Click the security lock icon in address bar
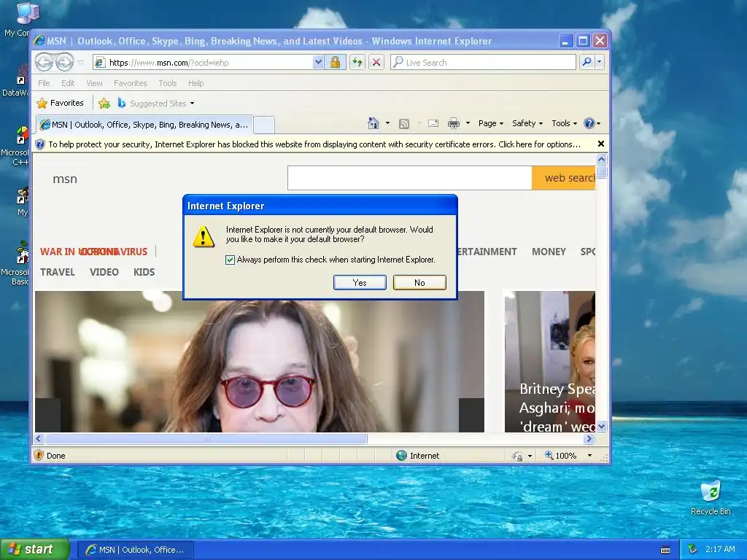 (335, 63)
